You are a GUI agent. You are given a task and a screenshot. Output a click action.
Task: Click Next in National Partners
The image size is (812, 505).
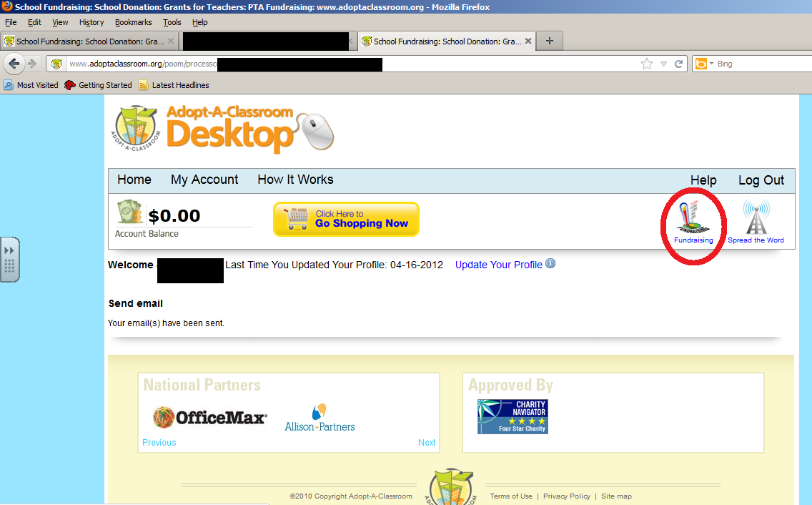click(427, 442)
